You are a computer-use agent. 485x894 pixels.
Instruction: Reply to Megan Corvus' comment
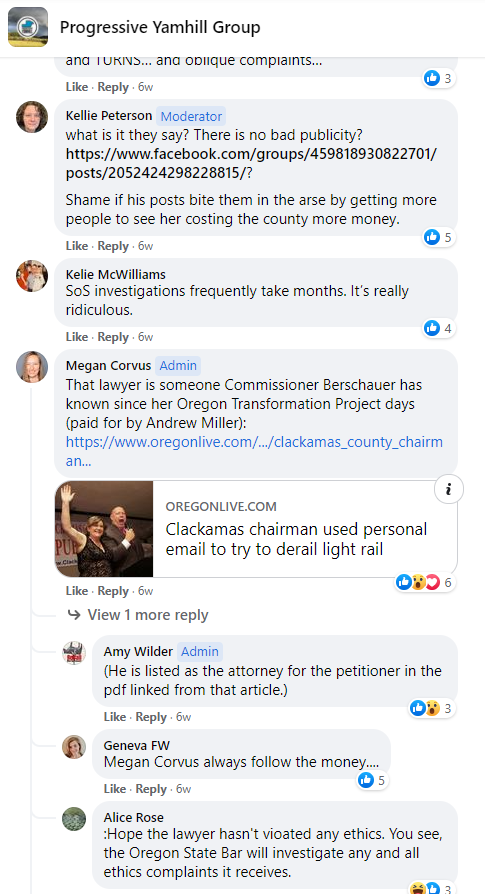tap(113, 591)
